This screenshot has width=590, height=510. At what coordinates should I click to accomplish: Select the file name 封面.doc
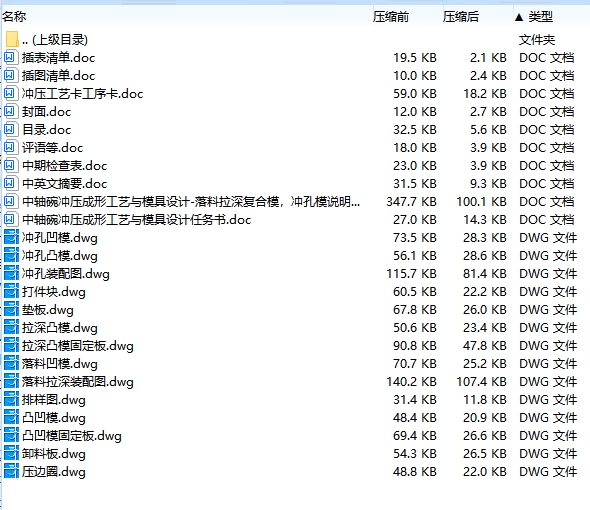click(46, 112)
